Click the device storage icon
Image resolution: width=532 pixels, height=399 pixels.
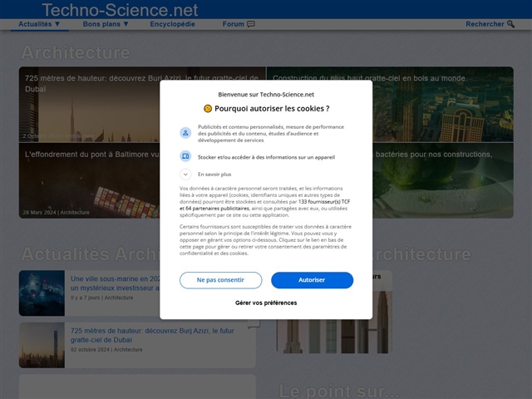[x=185, y=156]
